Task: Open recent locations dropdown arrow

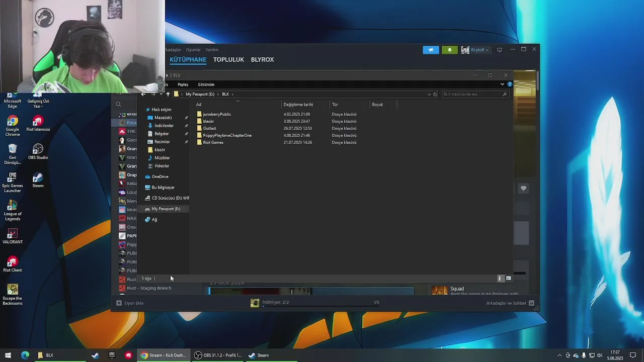Action: [161, 94]
